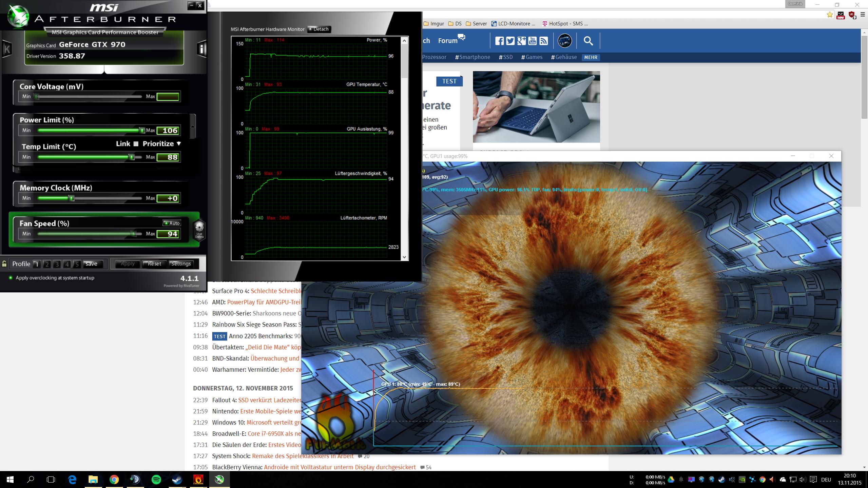Open Steam from the taskbar
This screenshot has width=868, height=488.
tap(177, 480)
